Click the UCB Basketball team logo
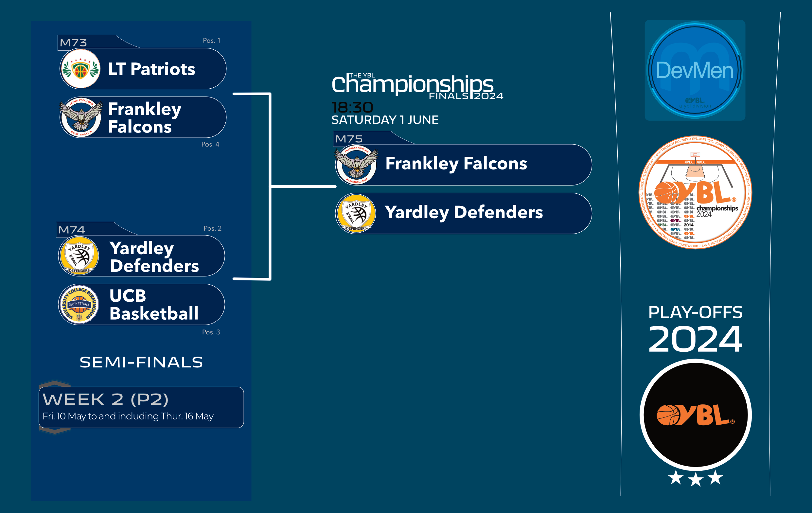 point(79,304)
